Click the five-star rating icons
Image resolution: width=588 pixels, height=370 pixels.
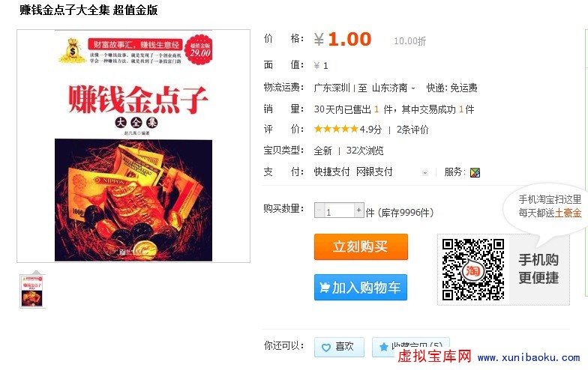tap(336, 129)
